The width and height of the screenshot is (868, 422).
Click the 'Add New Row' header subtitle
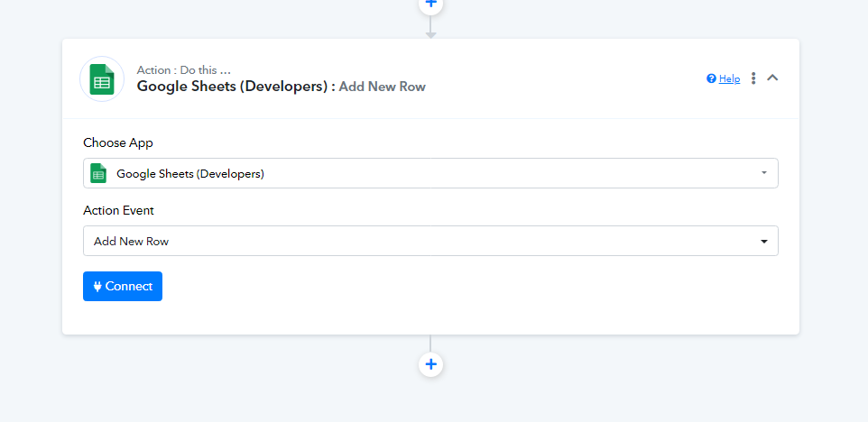point(382,87)
